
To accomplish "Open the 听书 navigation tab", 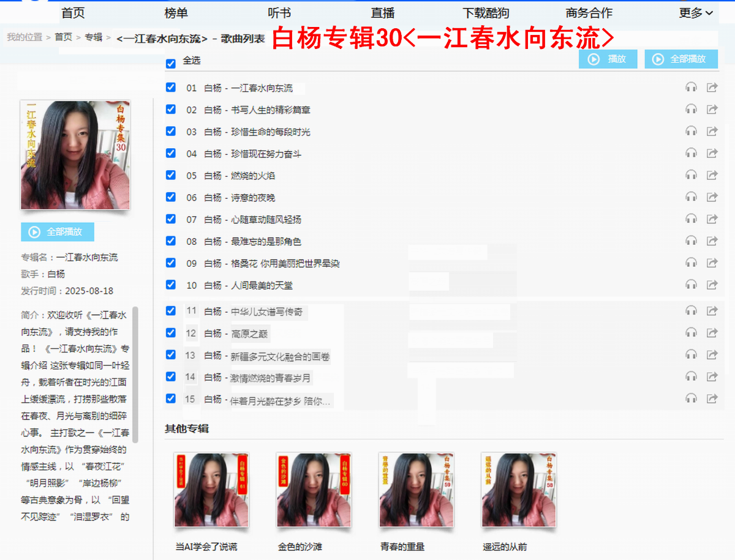I will pyautogui.click(x=279, y=13).
